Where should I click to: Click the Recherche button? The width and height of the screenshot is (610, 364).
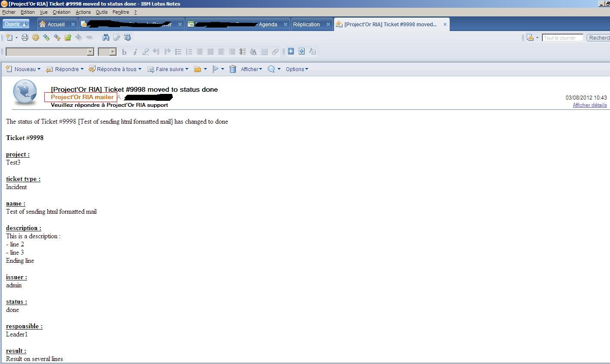(x=599, y=37)
